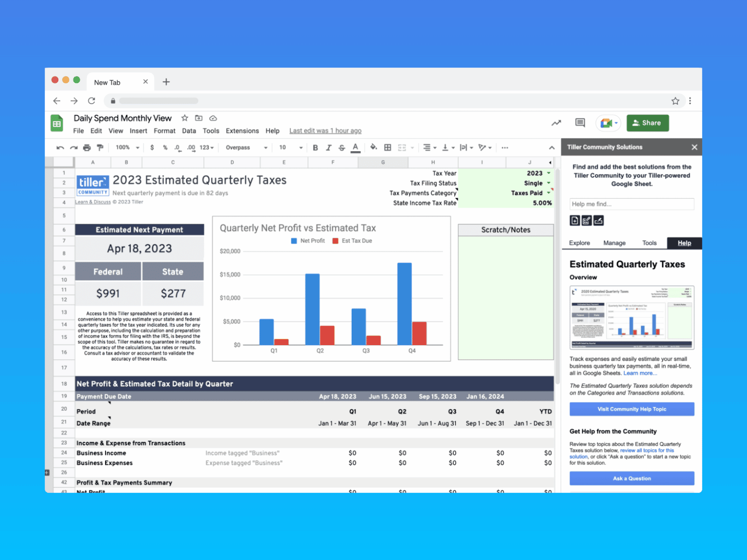Change the text color from the underlined A
The height and width of the screenshot is (560, 747).
(356, 147)
